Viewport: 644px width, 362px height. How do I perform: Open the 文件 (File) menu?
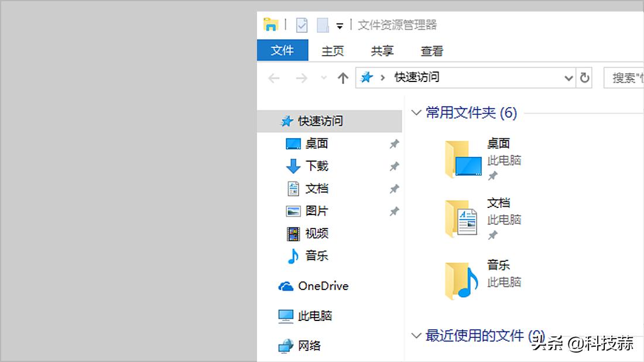coord(282,51)
